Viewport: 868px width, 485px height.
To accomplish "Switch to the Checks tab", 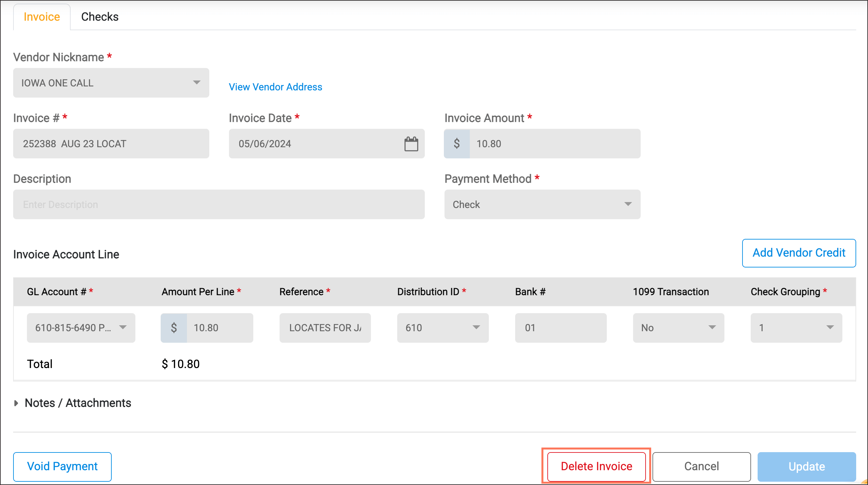I will pyautogui.click(x=100, y=17).
